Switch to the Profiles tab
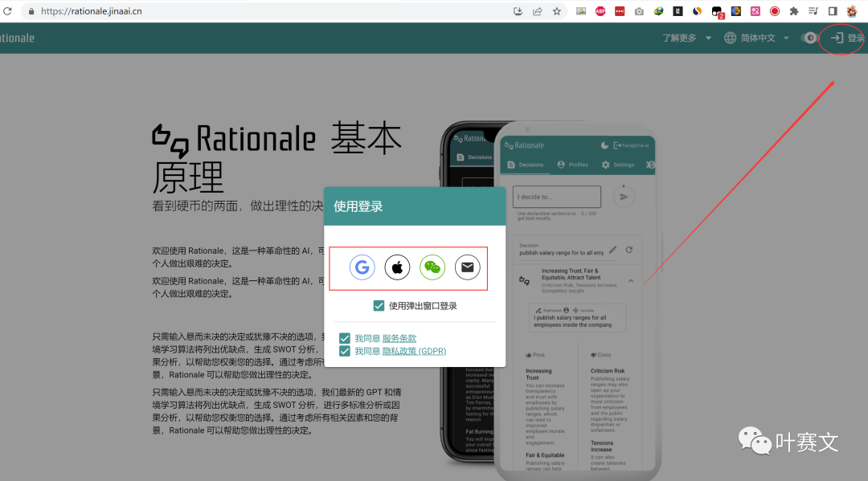Screen dimensions: 868x481 (573, 164)
